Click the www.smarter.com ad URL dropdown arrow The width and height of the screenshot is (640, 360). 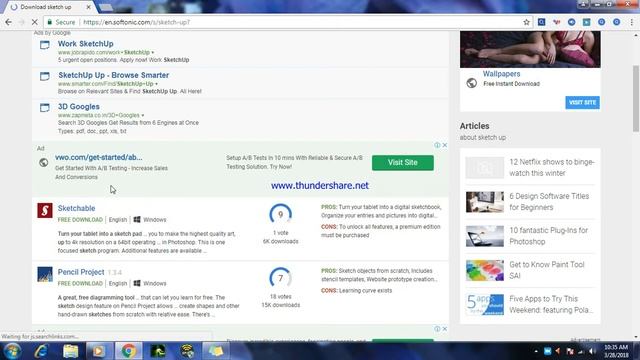pyautogui.click(x=156, y=84)
